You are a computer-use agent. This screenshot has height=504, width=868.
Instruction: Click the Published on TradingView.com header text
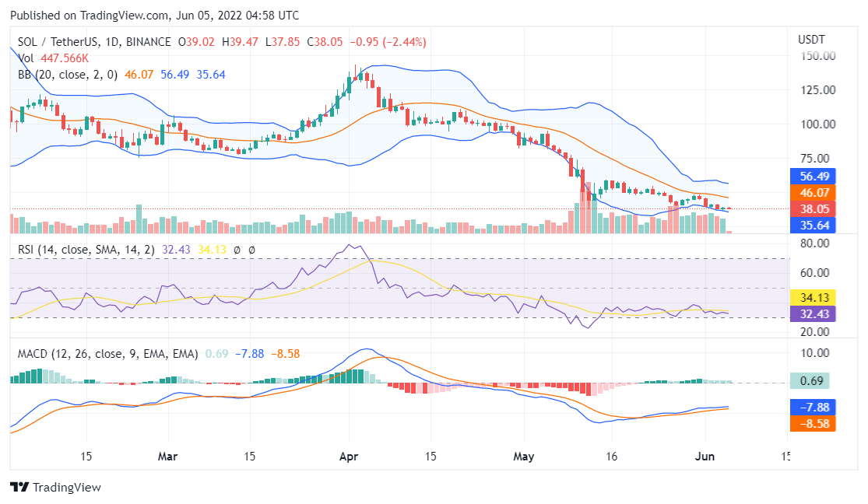pos(155,16)
